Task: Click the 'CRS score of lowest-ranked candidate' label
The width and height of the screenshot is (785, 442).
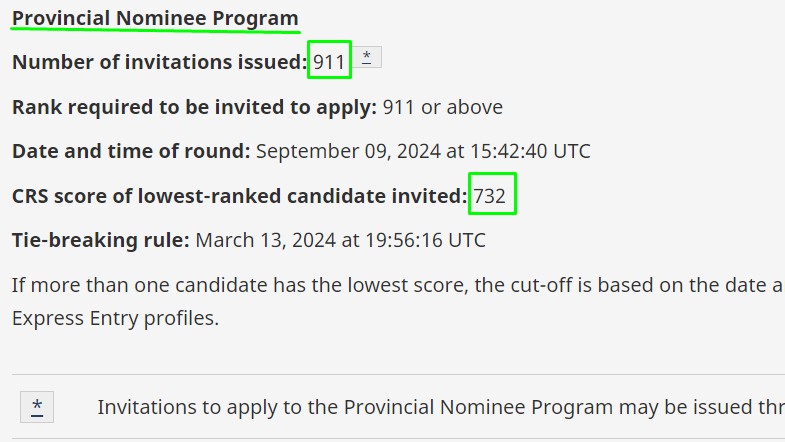Action: (239, 196)
